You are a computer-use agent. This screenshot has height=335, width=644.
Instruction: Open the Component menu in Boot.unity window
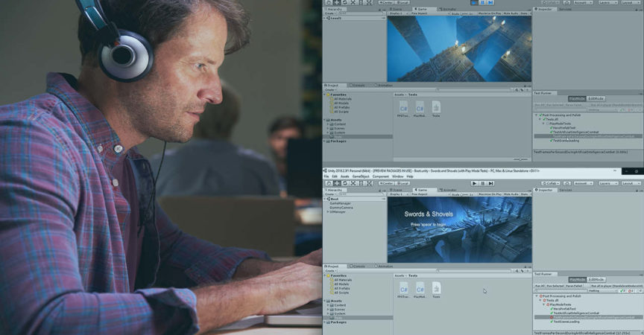pos(380,176)
